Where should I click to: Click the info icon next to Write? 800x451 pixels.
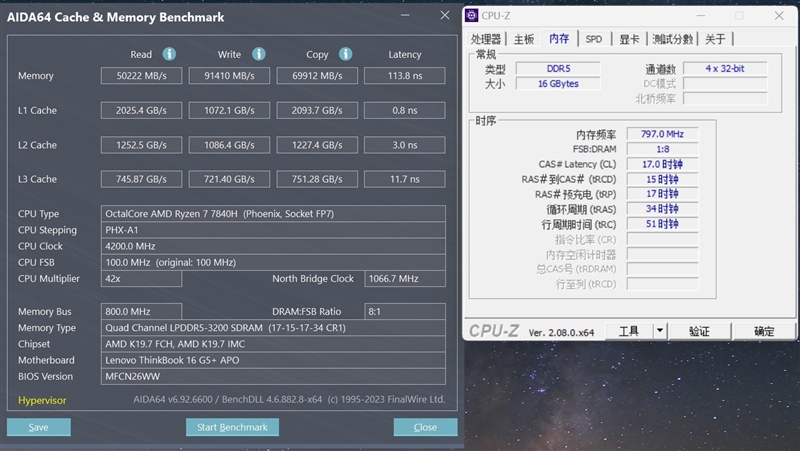coord(259,54)
